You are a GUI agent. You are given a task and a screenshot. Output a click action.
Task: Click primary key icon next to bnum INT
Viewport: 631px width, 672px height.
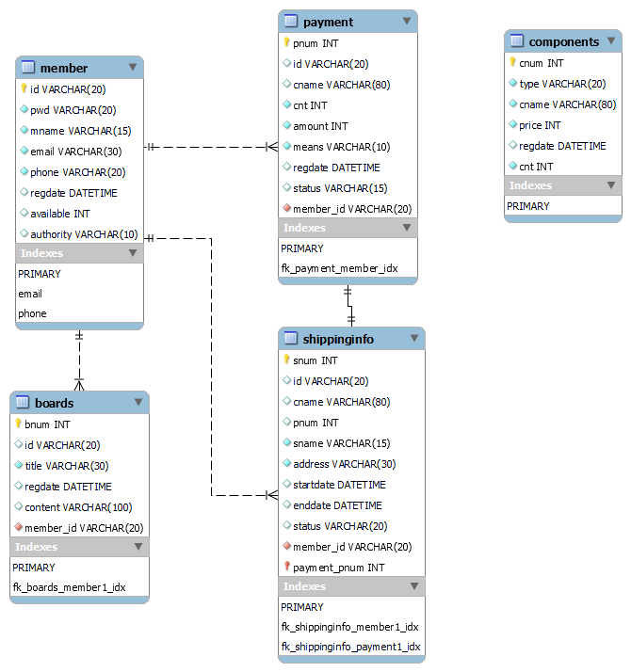tap(18, 424)
